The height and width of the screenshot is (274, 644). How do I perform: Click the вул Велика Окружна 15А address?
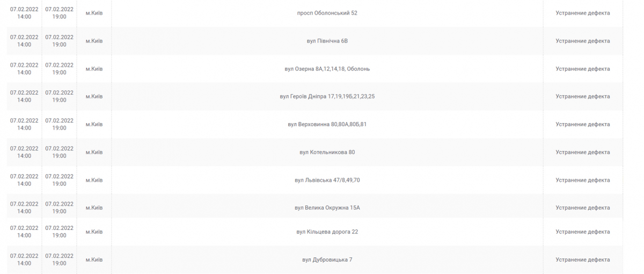(x=327, y=207)
